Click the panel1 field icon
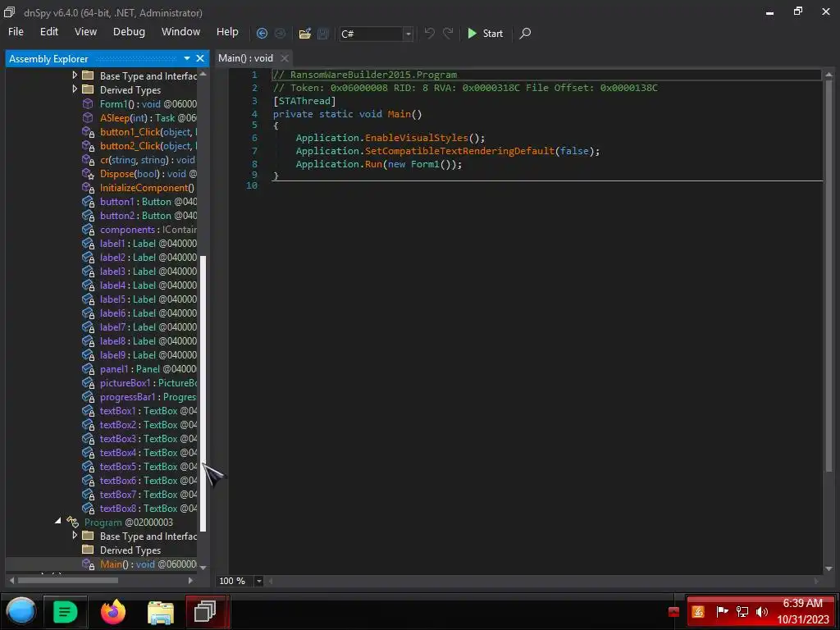840x630 pixels. 88,368
